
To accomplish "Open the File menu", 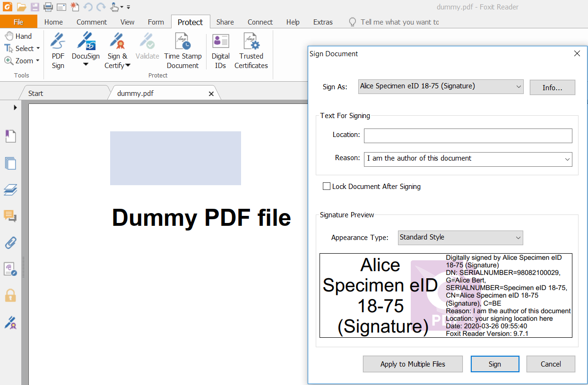I will [18, 22].
